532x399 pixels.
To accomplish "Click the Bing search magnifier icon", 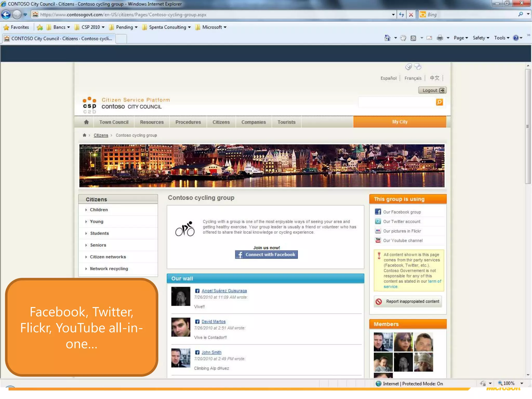I will [x=520, y=15].
